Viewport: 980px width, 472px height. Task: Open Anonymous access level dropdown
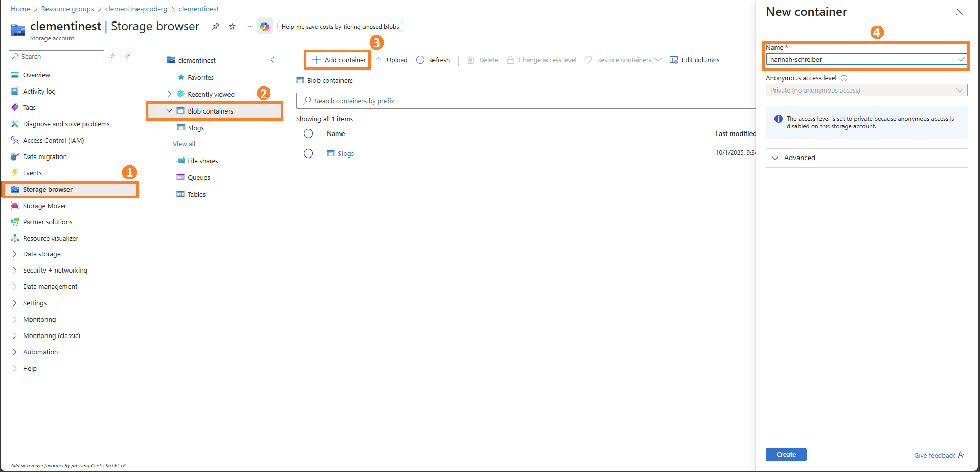click(x=866, y=90)
